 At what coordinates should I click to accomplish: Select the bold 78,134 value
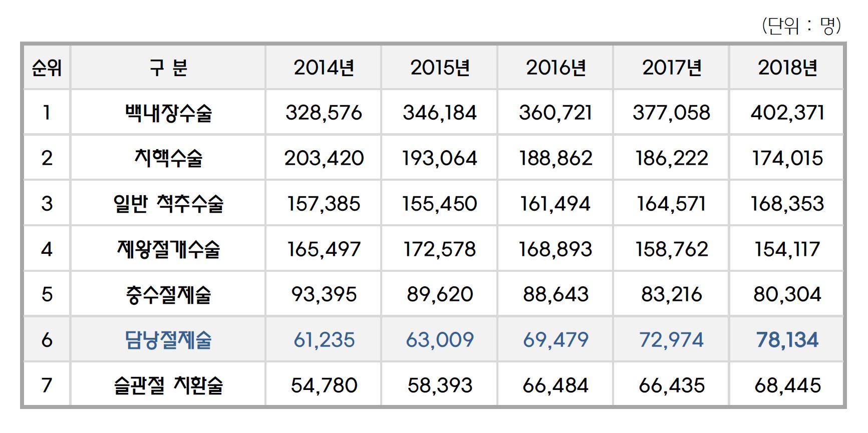click(x=787, y=340)
